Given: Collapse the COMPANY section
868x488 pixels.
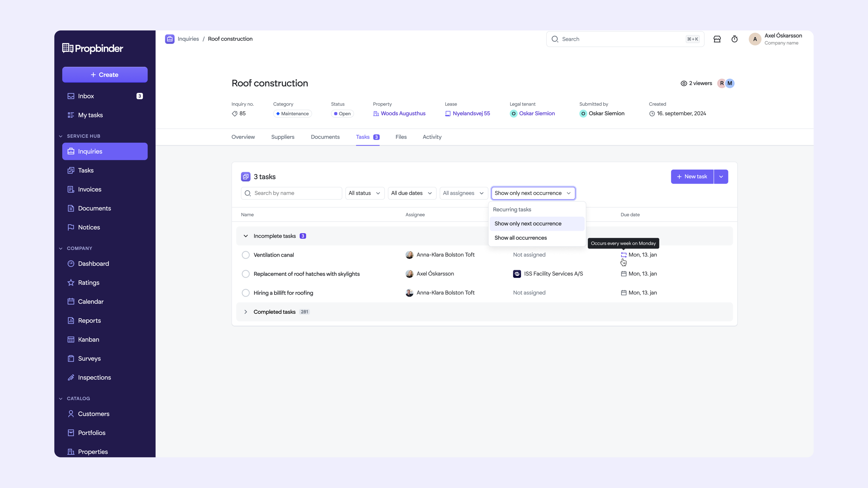Looking at the screenshot, I should click(61, 248).
